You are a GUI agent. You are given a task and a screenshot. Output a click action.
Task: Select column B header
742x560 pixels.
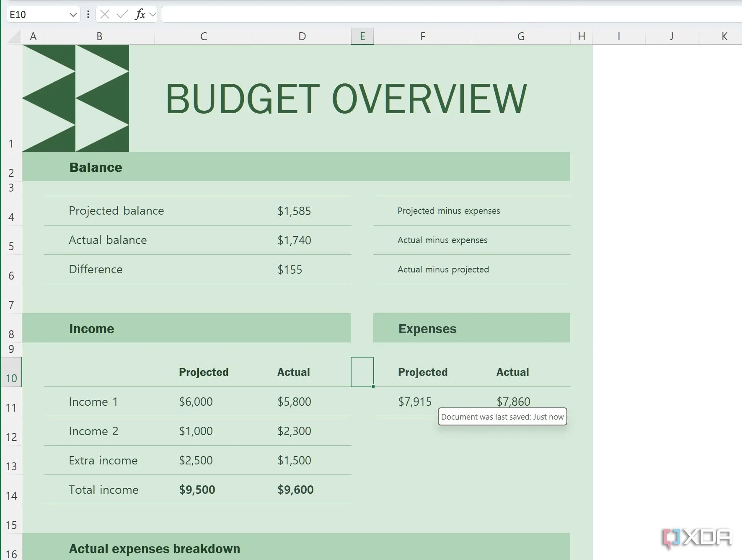(99, 36)
